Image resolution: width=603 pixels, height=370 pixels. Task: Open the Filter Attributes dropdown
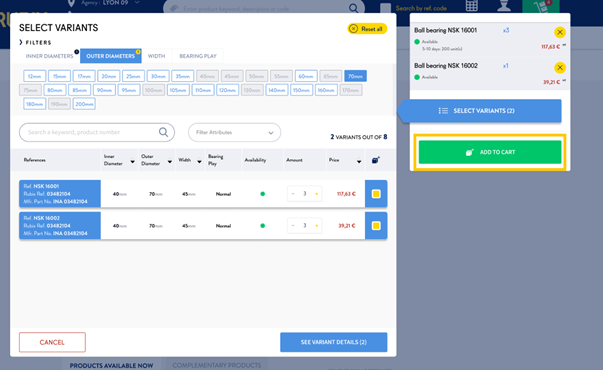tap(235, 132)
